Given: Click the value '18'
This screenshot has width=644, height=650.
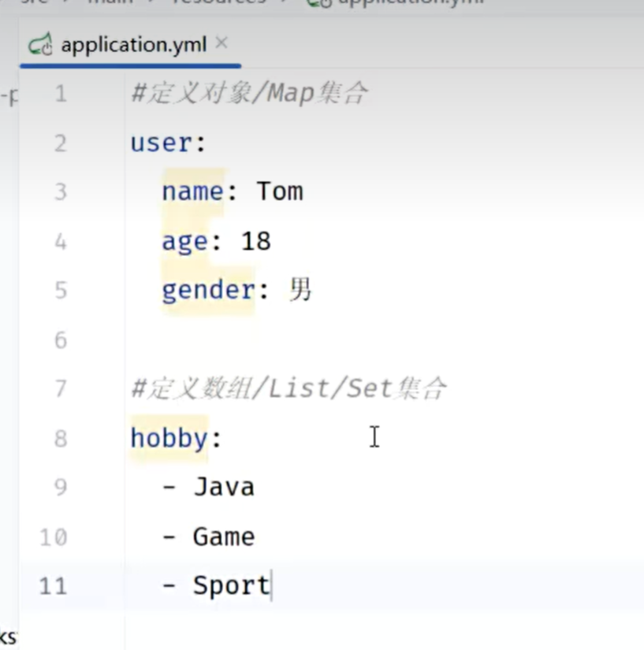Looking at the screenshot, I should pyautogui.click(x=256, y=241).
